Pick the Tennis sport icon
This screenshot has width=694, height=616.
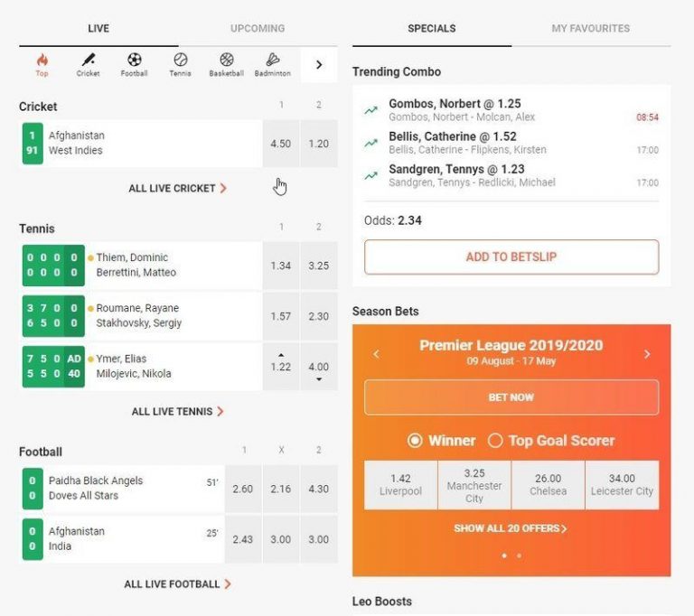tap(180, 61)
